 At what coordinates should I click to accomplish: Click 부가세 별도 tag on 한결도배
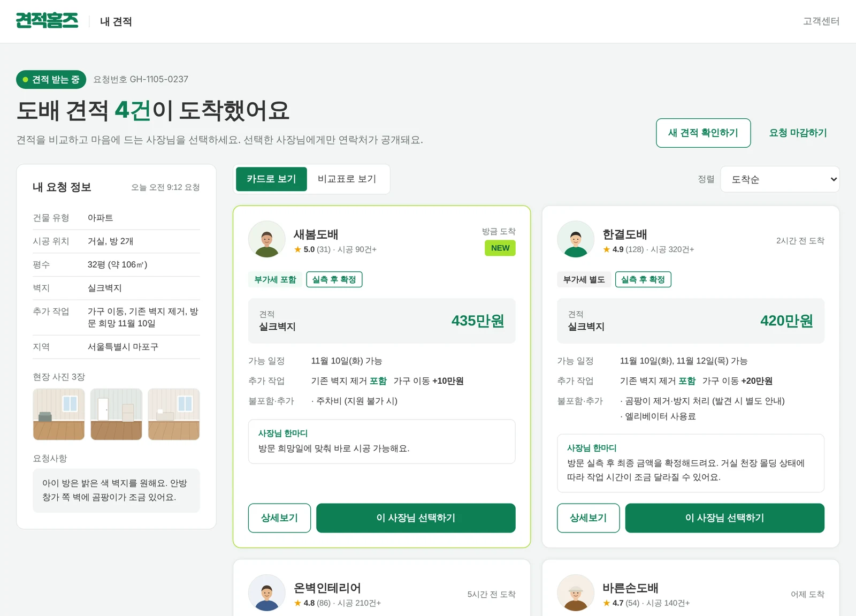584,279
